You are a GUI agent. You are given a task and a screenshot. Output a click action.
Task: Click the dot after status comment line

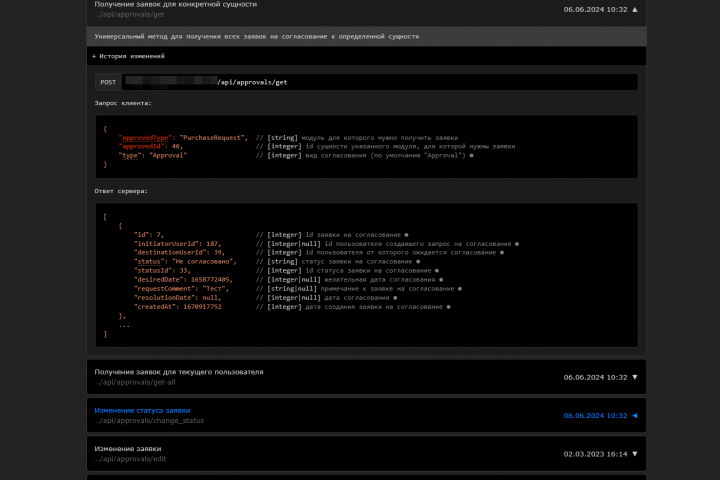[418, 262]
